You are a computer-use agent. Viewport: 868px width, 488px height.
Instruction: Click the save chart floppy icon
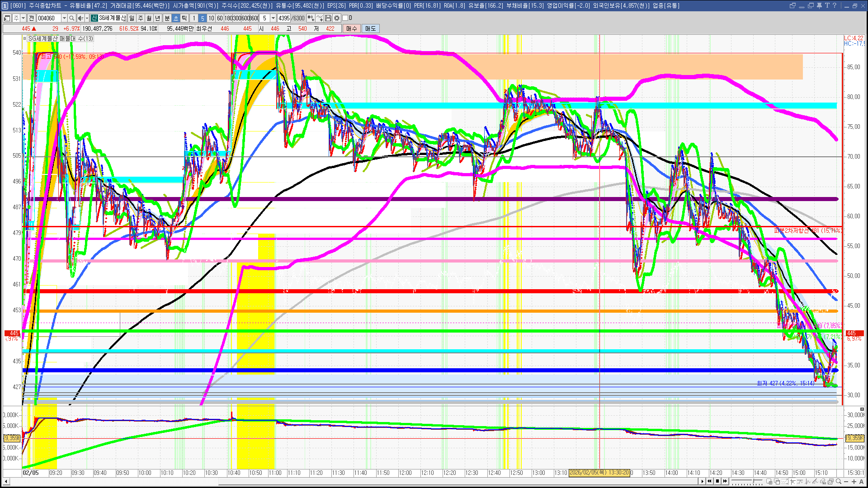click(x=328, y=18)
